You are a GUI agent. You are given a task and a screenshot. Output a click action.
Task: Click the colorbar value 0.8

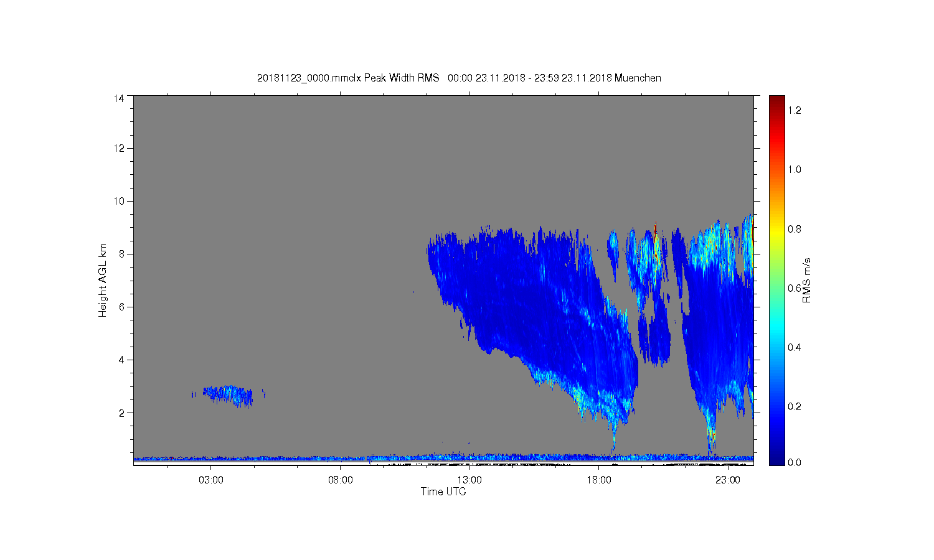[x=795, y=229]
